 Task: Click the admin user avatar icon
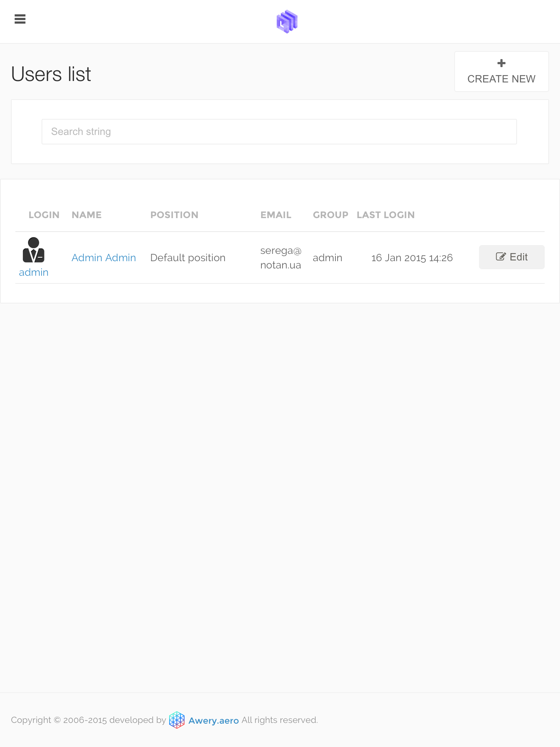point(34,250)
